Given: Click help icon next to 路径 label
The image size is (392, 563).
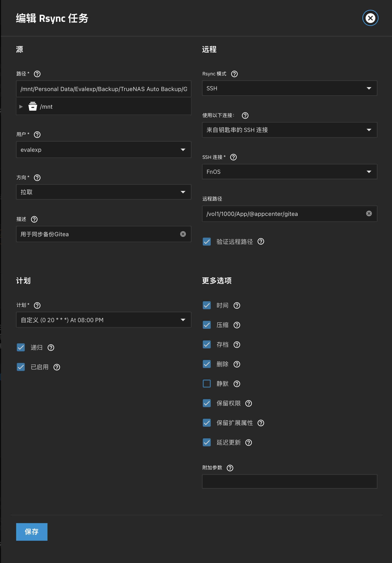Looking at the screenshot, I should [37, 74].
